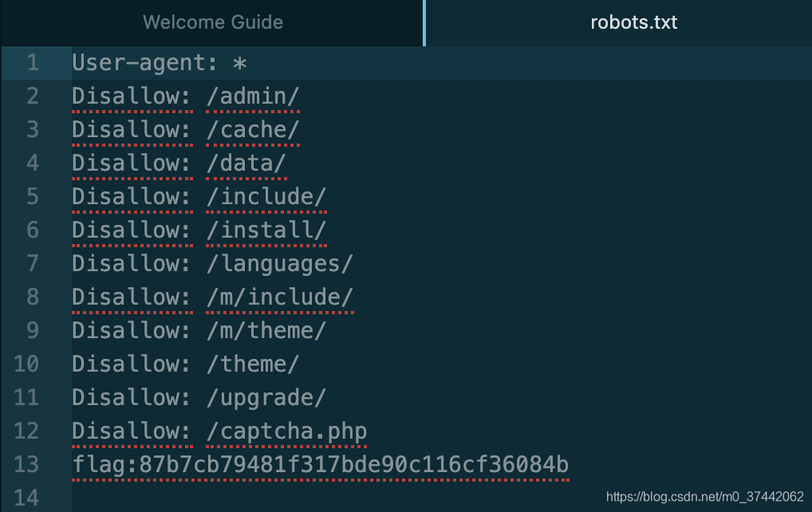Click 'Disallow:' on line 12
The height and width of the screenshot is (512, 812).
[x=132, y=431]
